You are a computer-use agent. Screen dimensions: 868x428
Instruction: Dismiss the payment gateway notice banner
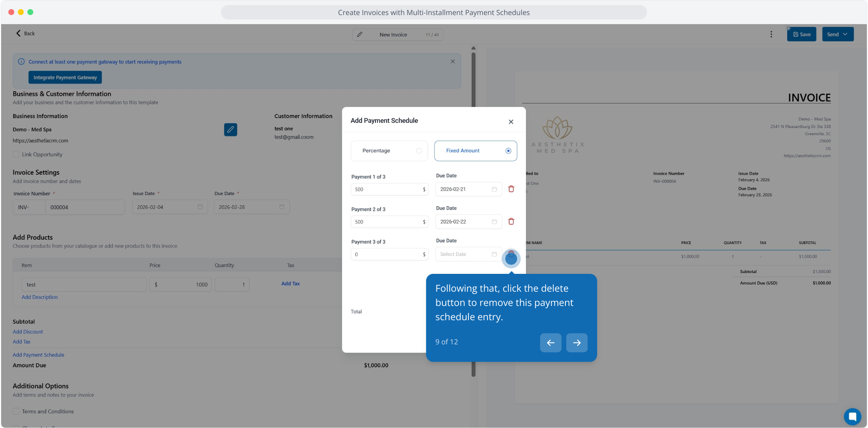tap(453, 61)
